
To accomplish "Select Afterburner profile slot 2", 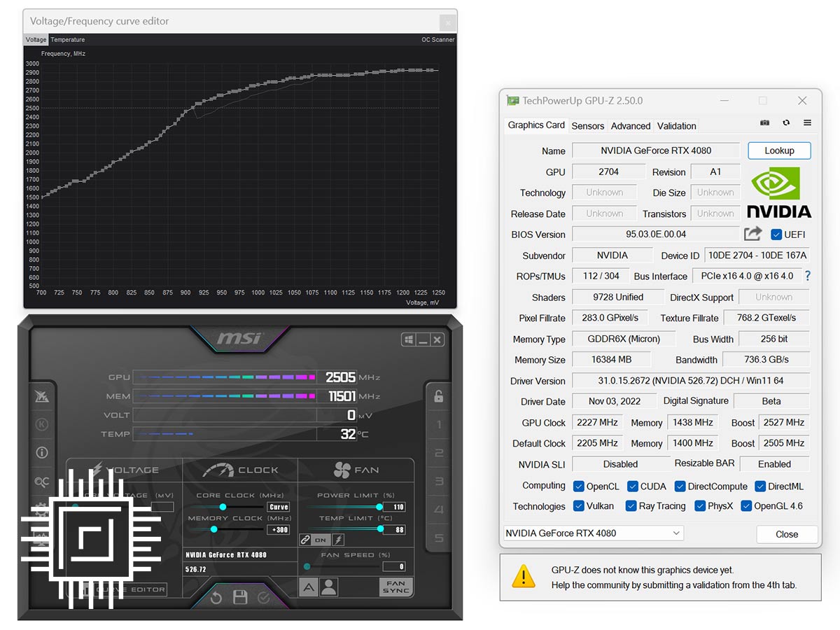I will click(439, 453).
